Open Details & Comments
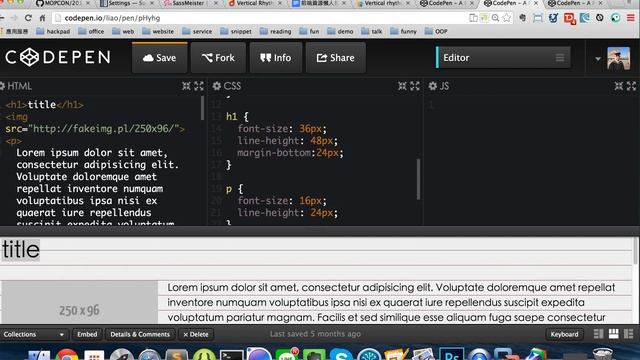This screenshot has height=360, width=640. (x=140, y=334)
